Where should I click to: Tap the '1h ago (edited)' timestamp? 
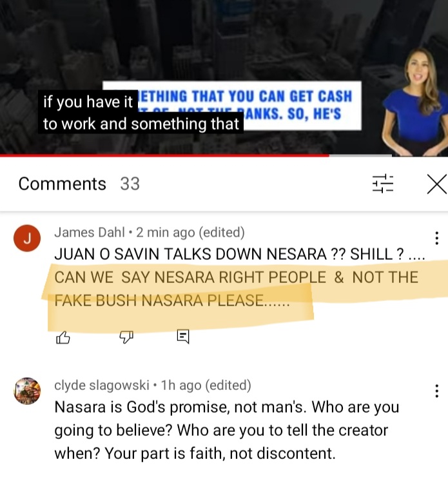[206, 385]
